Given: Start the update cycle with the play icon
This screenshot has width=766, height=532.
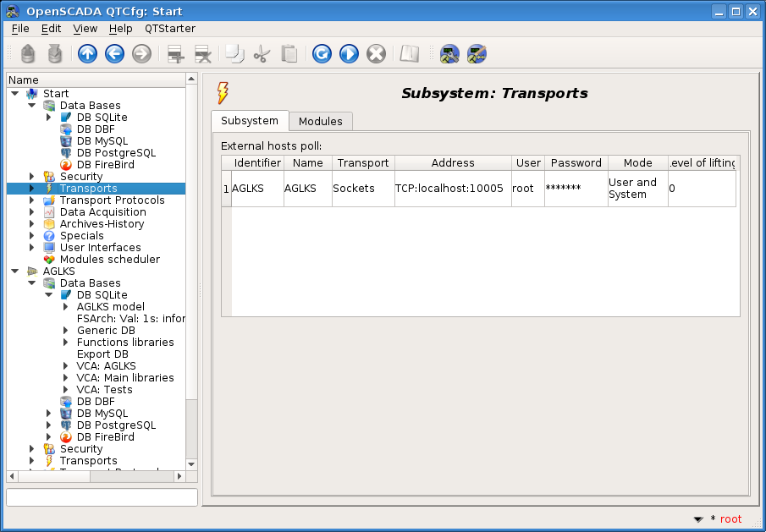Looking at the screenshot, I should (x=349, y=53).
